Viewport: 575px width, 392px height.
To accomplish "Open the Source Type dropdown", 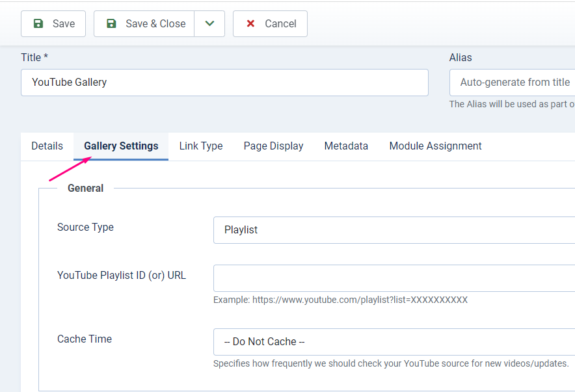I will click(394, 230).
